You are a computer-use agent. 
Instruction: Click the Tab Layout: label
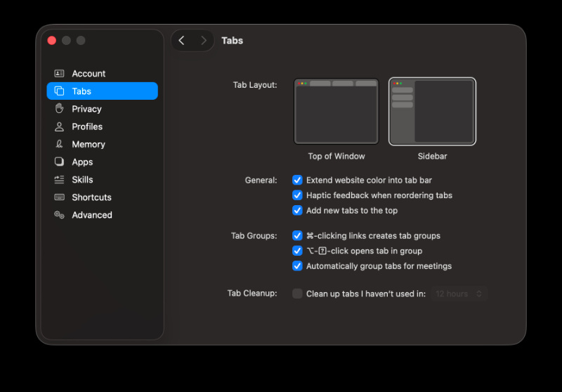pos(255,85)
